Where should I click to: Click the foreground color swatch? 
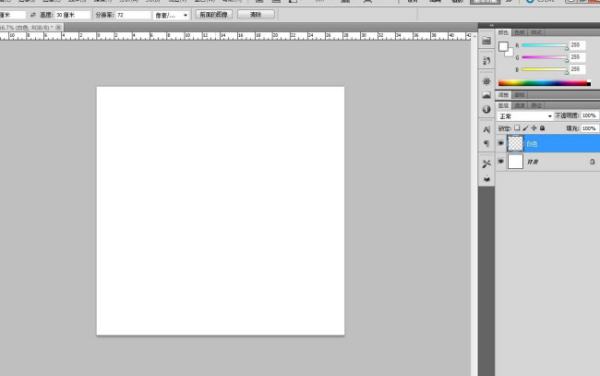pos(503,47)
